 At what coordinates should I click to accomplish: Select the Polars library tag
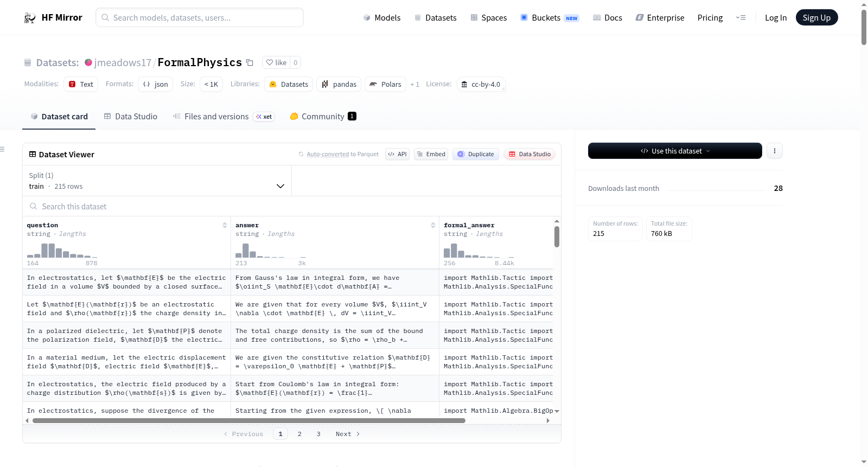[x=385, y=84]
